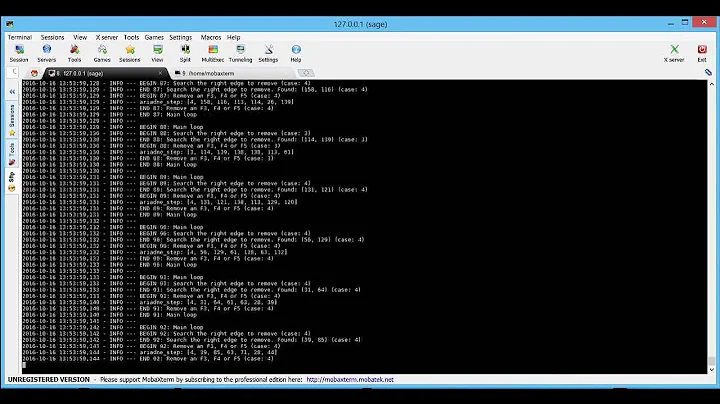This screenshot has width=720, height=404.
Task: Open the Games toolbar icon
Action: point(102,53)
